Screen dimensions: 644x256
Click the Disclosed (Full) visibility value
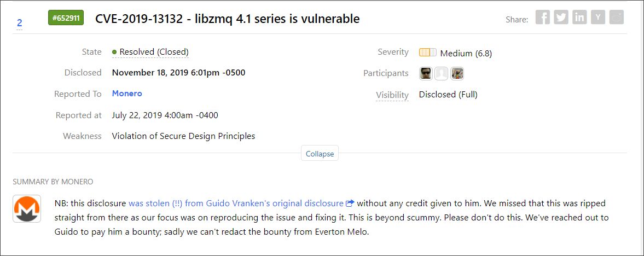click(448, 95)
